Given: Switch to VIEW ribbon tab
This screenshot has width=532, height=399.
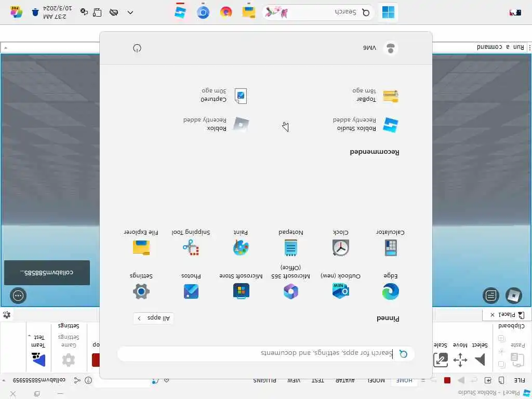Looking at the screenshot, I should [294, 380].
